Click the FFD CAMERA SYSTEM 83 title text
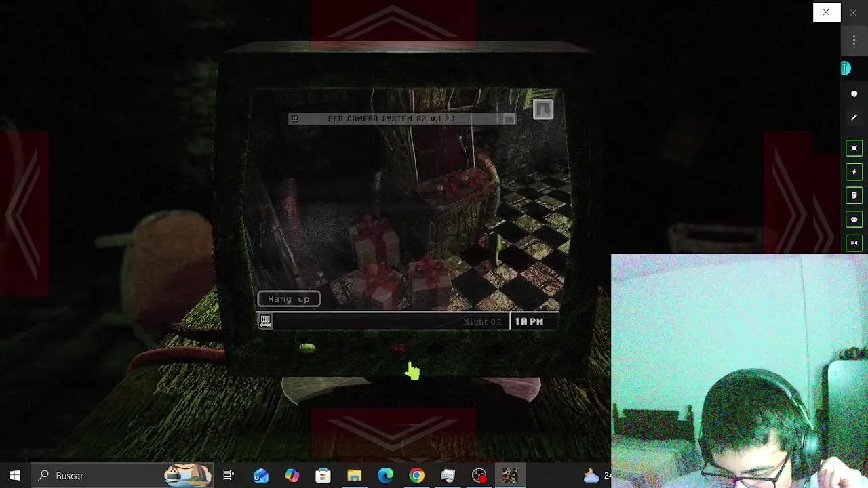This screenshot has width=868, height=488. (391, 119)
